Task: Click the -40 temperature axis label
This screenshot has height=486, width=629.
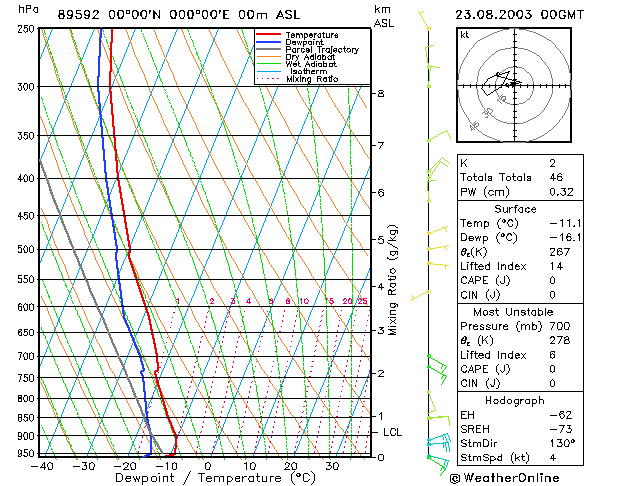Action: pos(42,466)
